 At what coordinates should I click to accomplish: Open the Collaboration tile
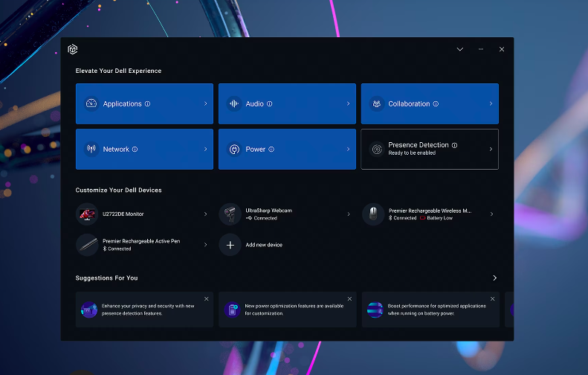[x=430, y=103]
